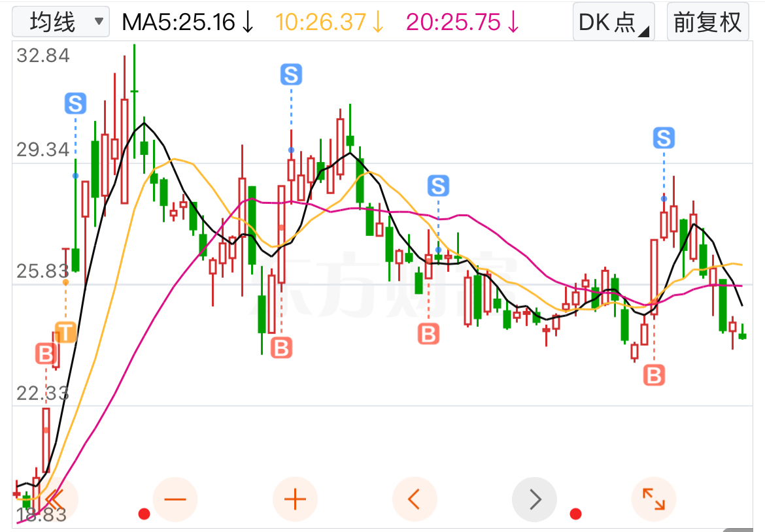Move chart left with orange arrow
This screenshot has width=765, height=532.
pyautogui.click(x=415, y=499)
